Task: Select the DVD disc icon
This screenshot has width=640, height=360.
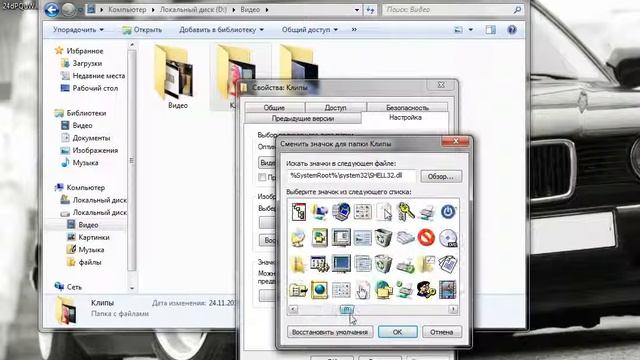Action: 448,238
